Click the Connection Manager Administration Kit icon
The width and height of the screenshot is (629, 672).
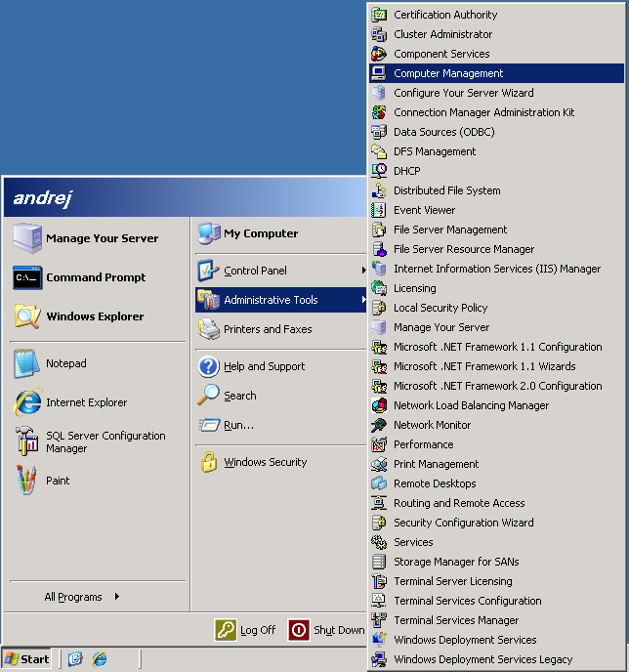[x=379, y=112]
